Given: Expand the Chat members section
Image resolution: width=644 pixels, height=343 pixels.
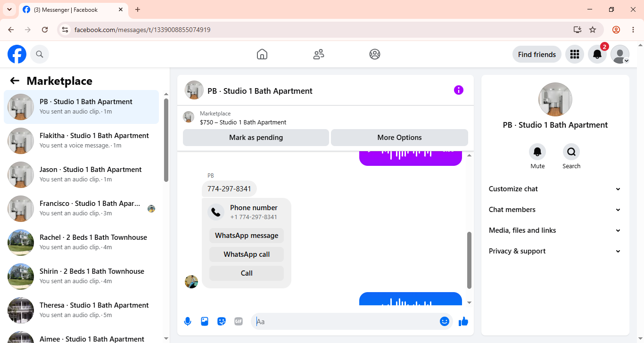Looking at the screenshot, I should 555,210.
